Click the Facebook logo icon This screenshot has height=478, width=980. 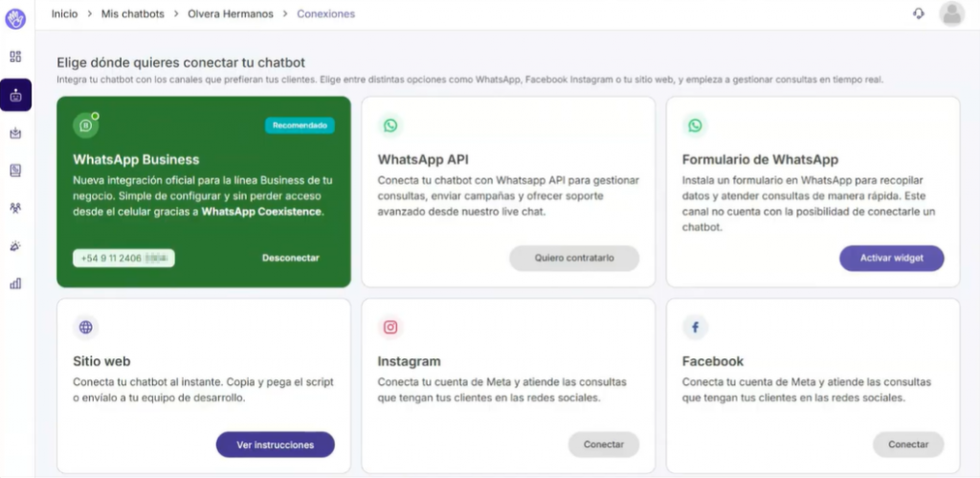pos(695,328)
